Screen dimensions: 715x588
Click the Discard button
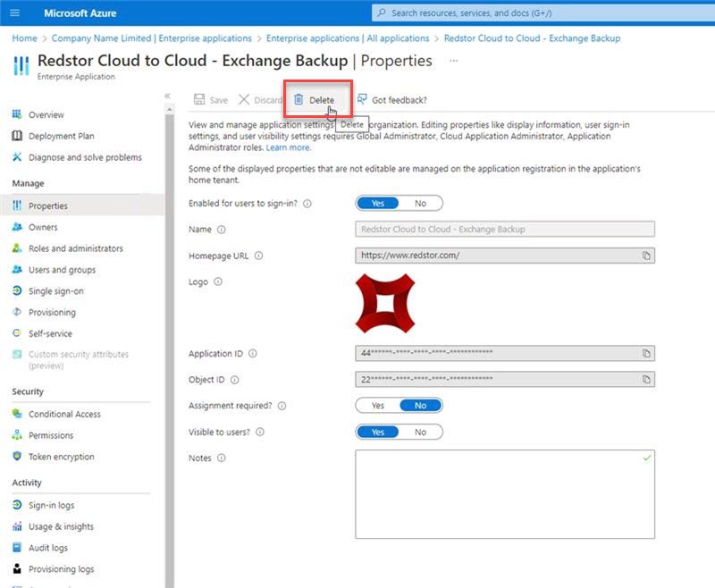pos(260,100)
